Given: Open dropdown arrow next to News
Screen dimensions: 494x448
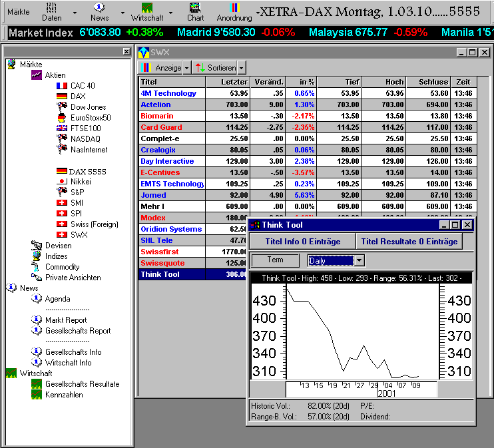Looking at the screenshot, I should [123, 13].
